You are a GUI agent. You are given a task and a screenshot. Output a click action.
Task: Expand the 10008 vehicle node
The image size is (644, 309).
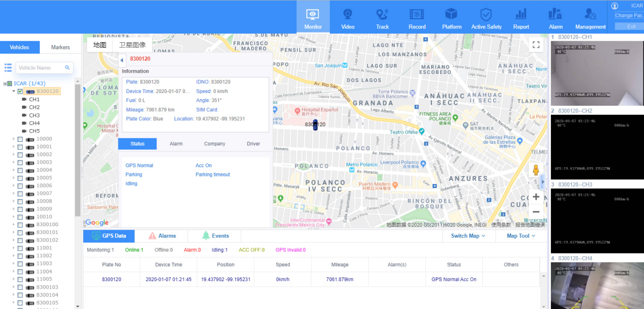pyautogui.click(x=14, y=201)
